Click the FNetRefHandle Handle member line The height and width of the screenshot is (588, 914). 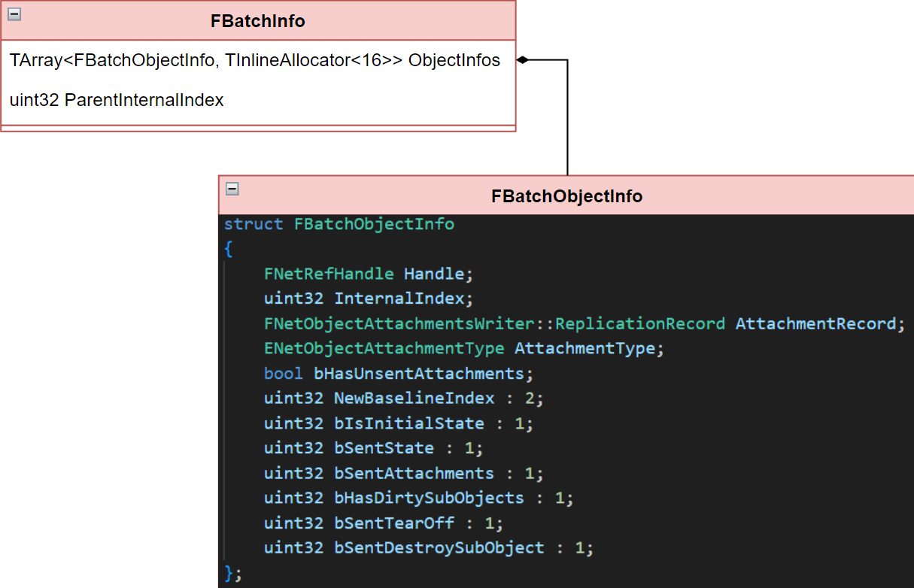(x=369, y=274)
